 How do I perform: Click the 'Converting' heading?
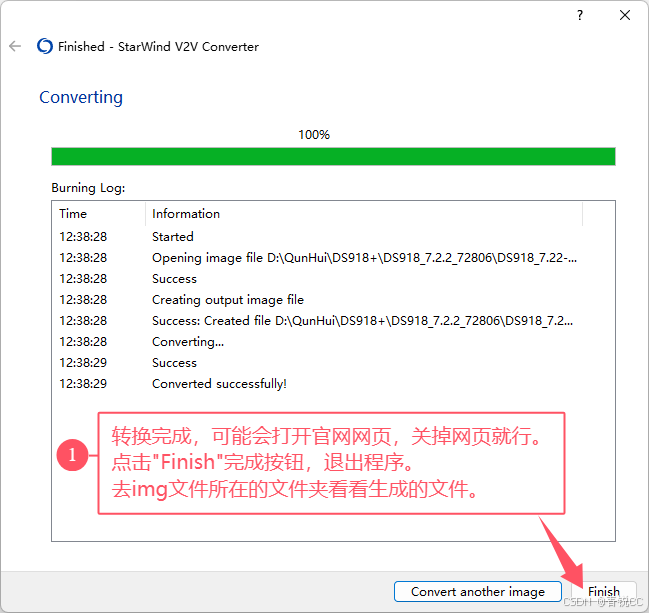tap(81, 98)
